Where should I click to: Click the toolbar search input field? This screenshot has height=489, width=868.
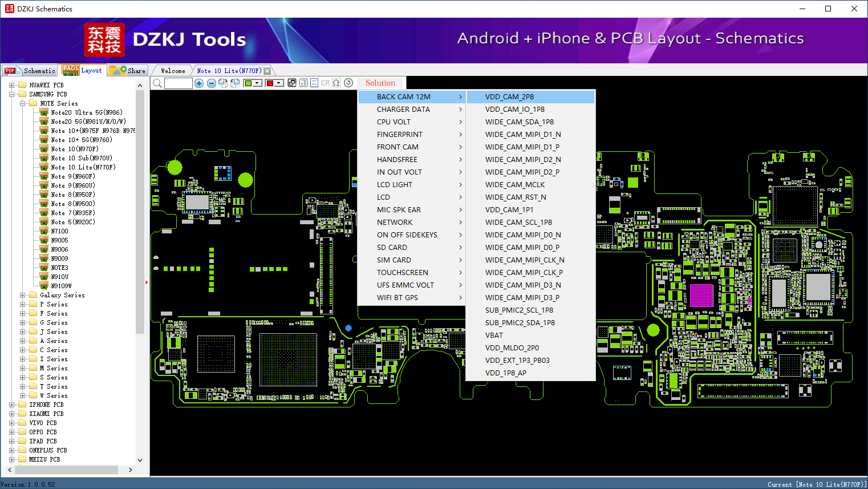point(179,83)
